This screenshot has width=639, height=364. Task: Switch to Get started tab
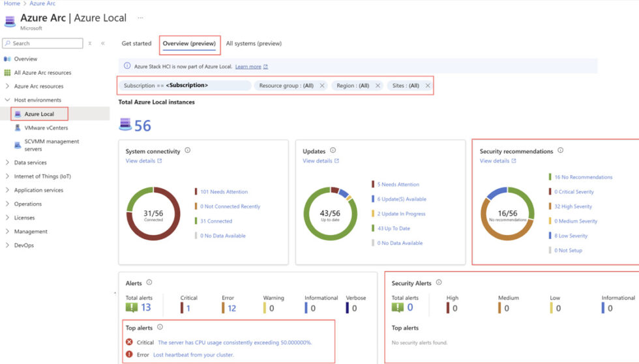pyautogui.click(x=136, y=44)
